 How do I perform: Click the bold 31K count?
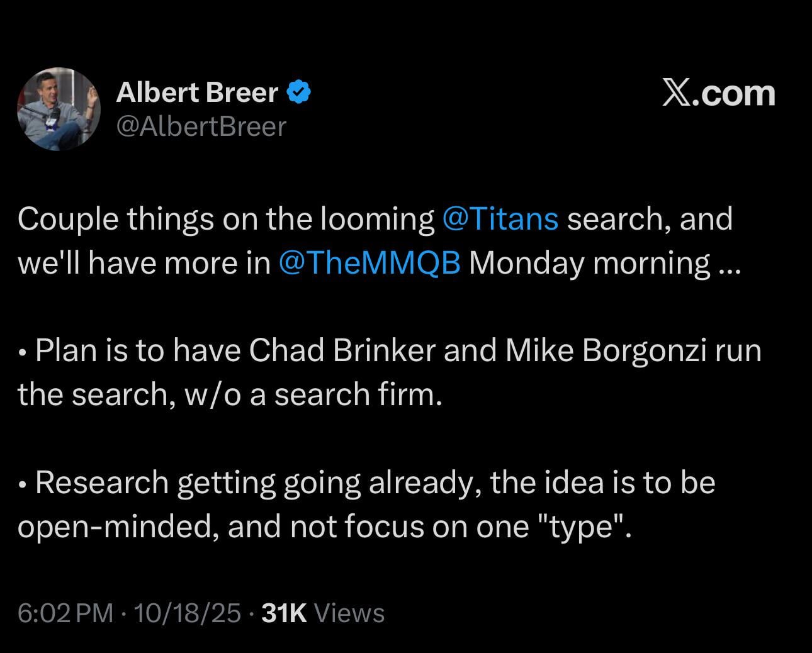click(284, 613)
